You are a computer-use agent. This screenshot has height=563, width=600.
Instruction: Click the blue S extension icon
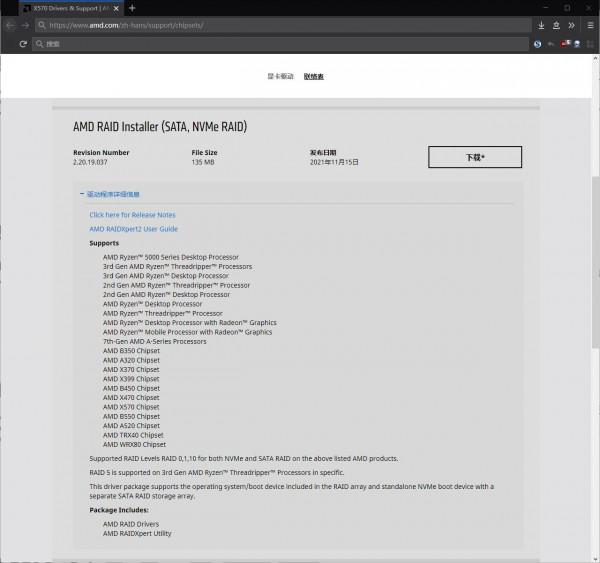[538, 44]
